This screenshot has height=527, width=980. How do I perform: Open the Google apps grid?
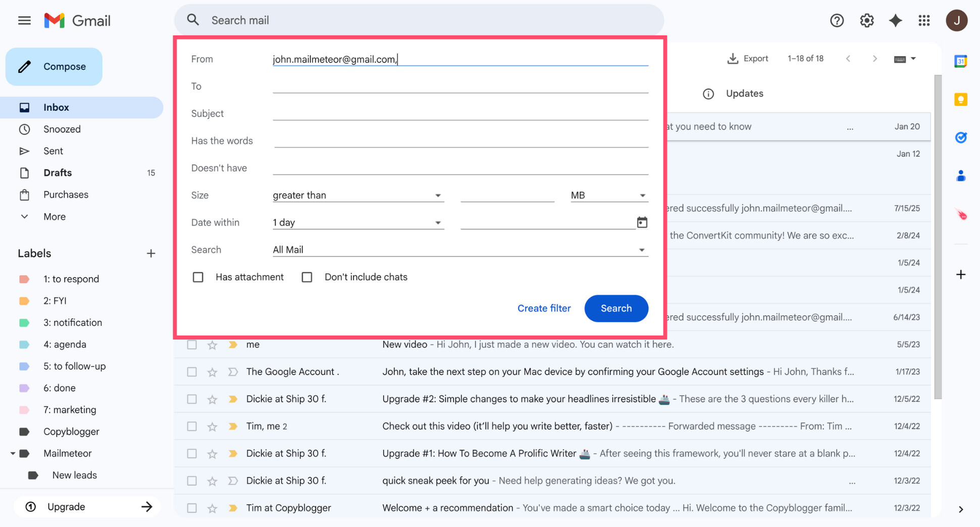[x=924, y=20]
